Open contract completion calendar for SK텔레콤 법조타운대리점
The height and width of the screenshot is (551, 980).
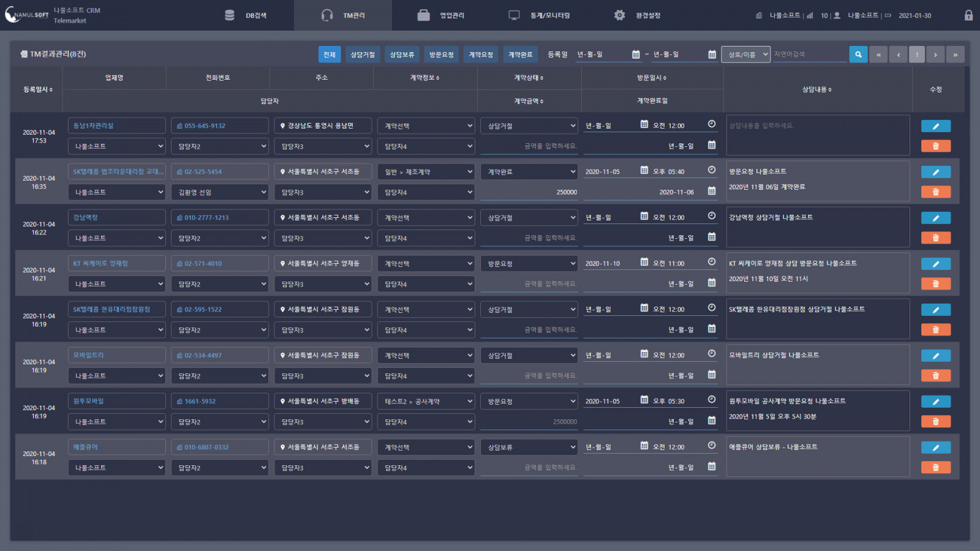point(712,191)
